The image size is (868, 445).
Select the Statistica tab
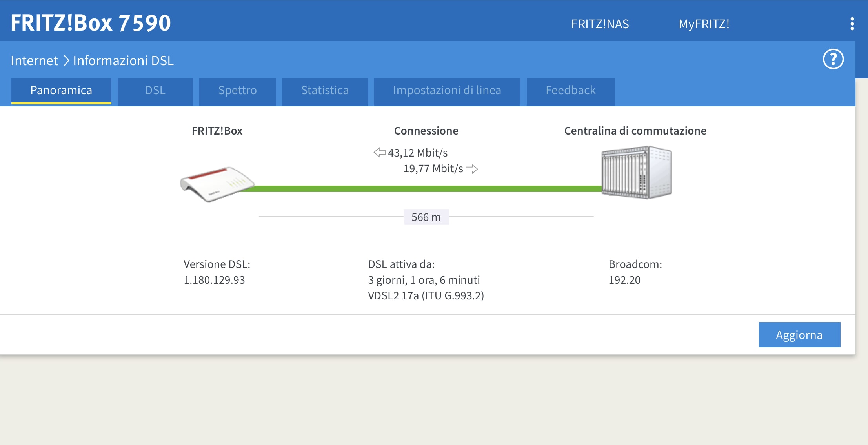click(325, 91)
